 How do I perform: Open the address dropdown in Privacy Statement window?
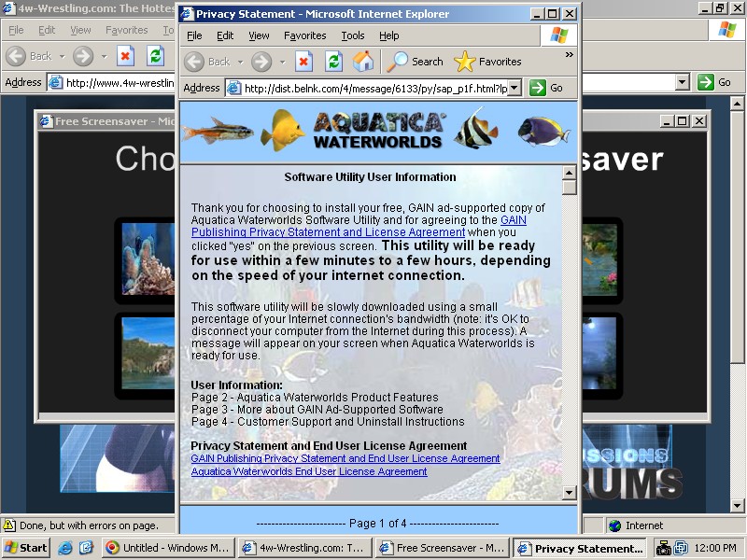pos(514,88)
